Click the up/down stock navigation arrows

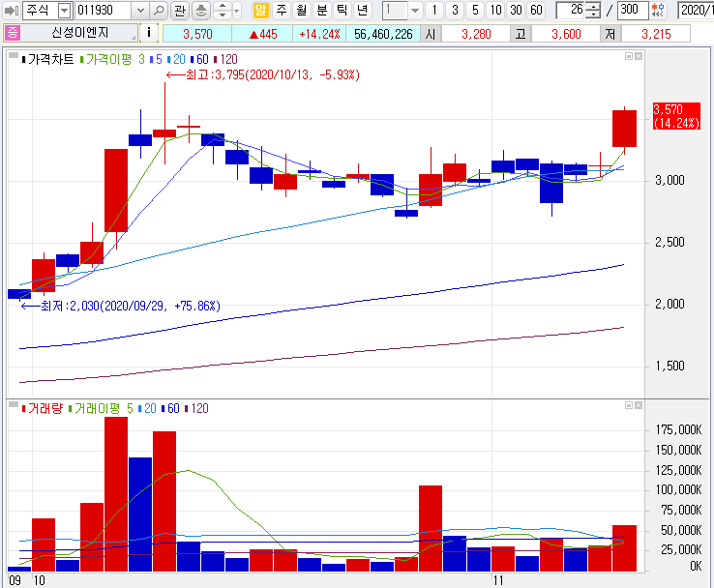click(x=223, y=10)
